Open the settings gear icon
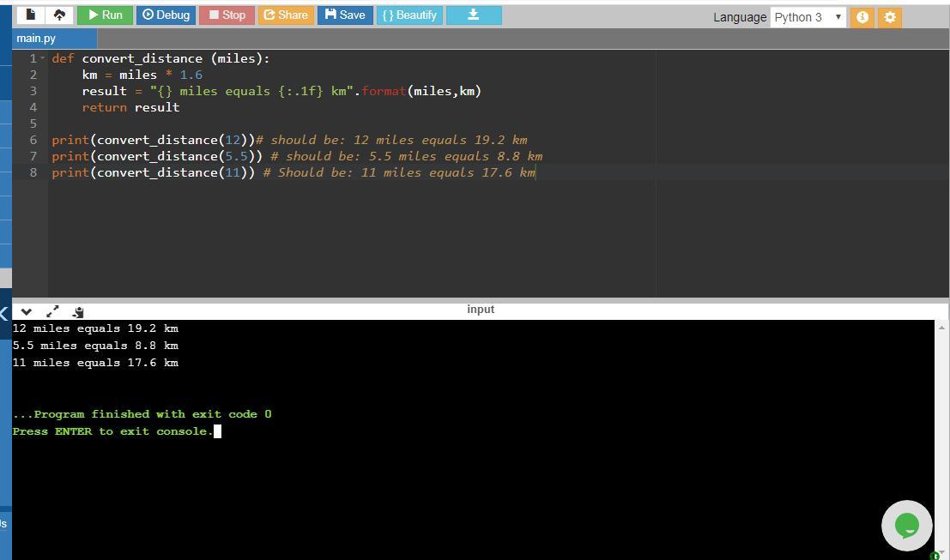 [890, 17]
